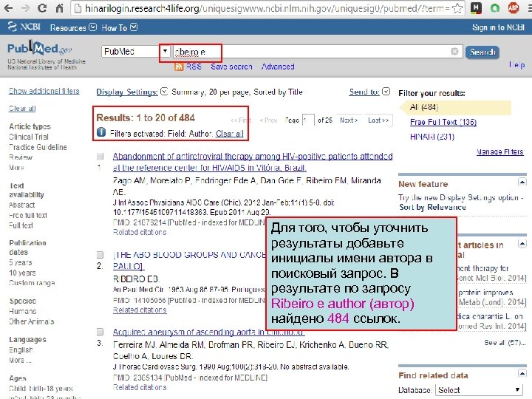Viewport: 532px width, 399px height.
Task: Select HINARI (231) filter
Action: [x=432, y=137]
